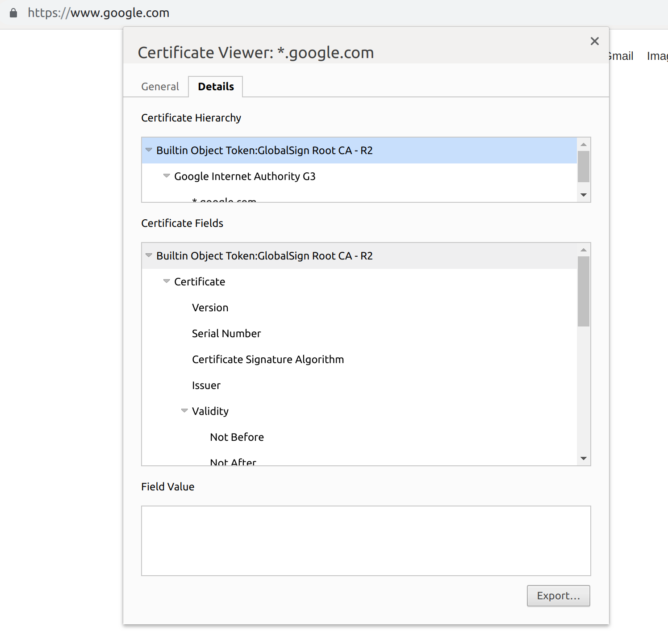
Task: Switch to the General tab
Action: [160, 87]
